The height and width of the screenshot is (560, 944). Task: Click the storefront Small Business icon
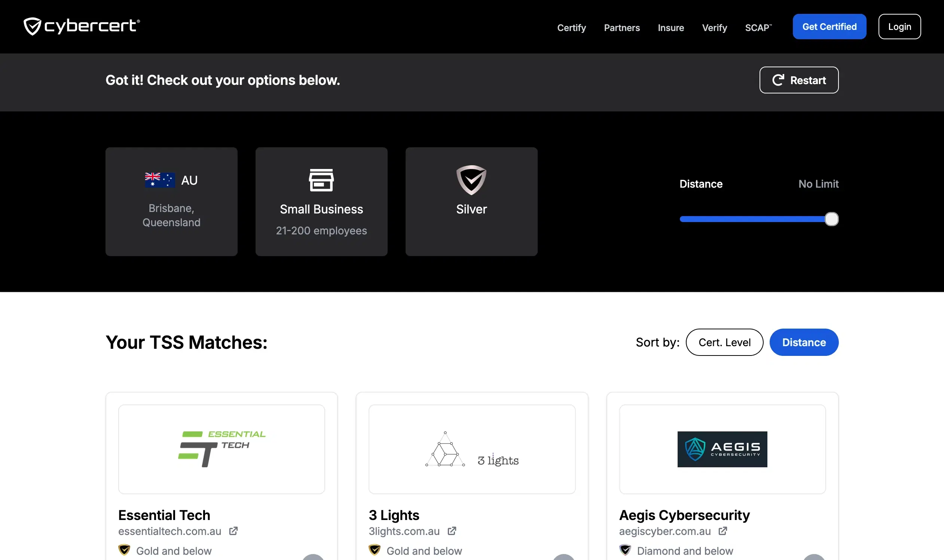click(321, 180)
